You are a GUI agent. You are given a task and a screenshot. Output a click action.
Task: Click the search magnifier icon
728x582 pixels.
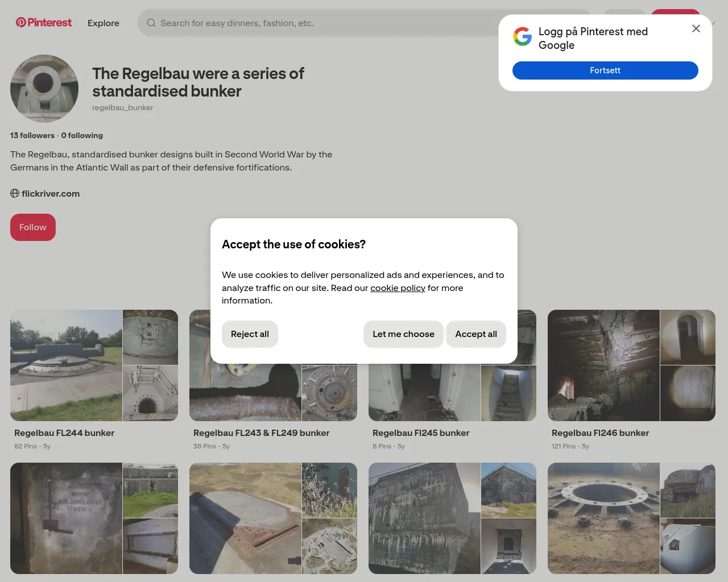pyautogui.click(x=151, y=23)
